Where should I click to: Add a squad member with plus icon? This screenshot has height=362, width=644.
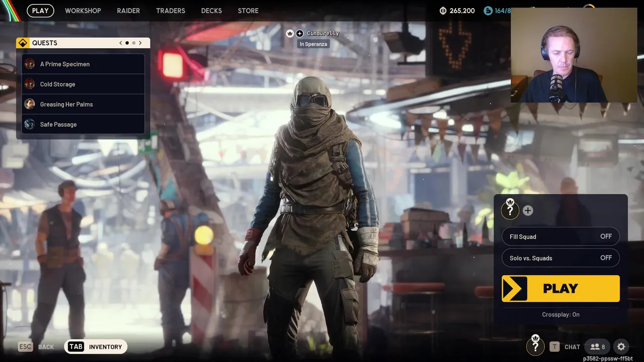(x=528, y=211)
